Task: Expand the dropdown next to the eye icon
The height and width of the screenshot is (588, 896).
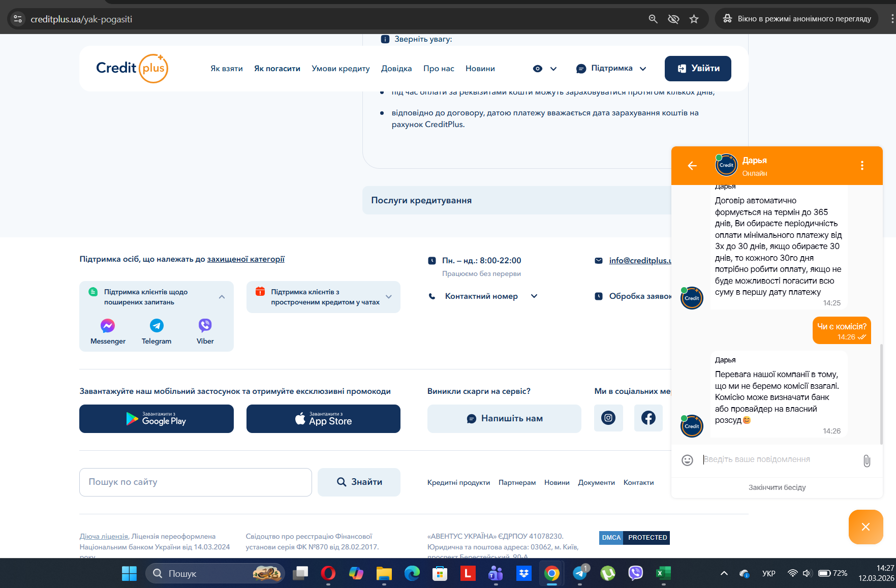Action: [553, 69]
